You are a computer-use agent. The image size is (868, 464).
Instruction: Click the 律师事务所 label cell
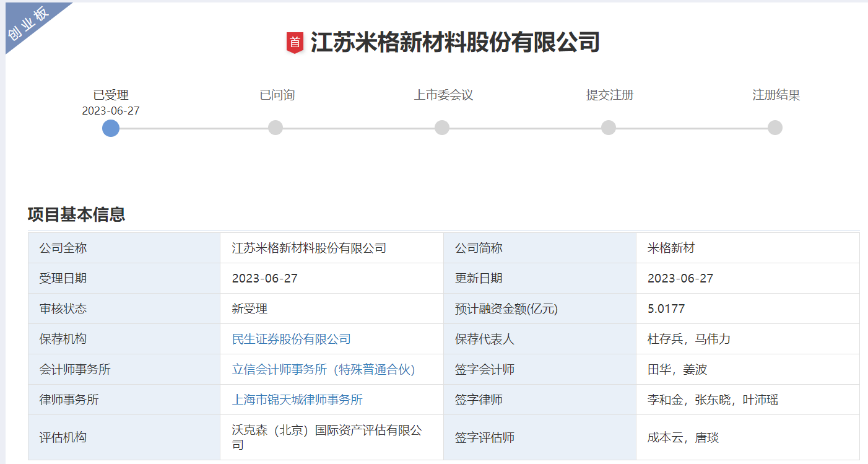[x=124, y=400]
